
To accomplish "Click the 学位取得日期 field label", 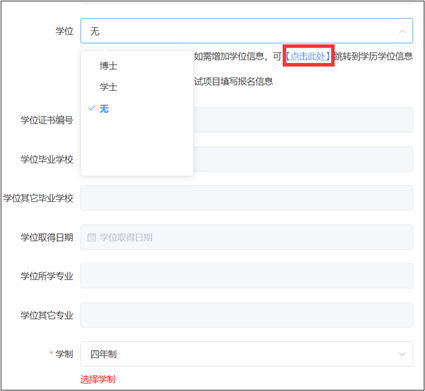I will pos(47,237).
